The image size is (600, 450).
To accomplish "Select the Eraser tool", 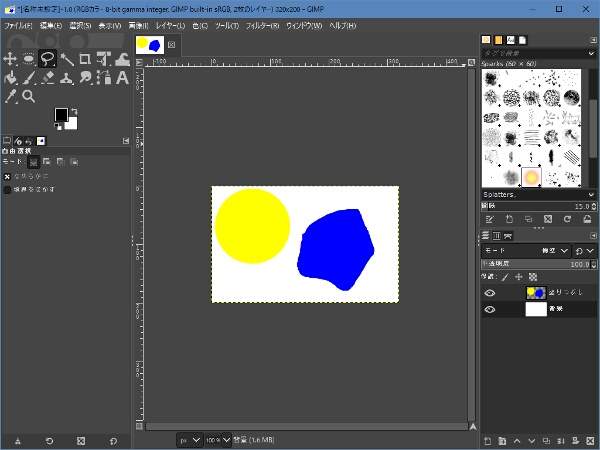I will pos(47,77).
